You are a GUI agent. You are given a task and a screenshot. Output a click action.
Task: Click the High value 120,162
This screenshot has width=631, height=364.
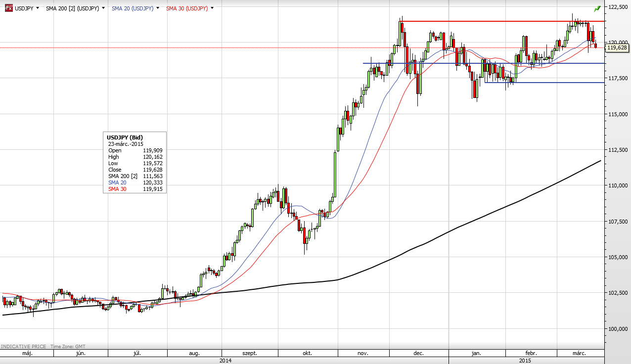(x=154, y=157)
